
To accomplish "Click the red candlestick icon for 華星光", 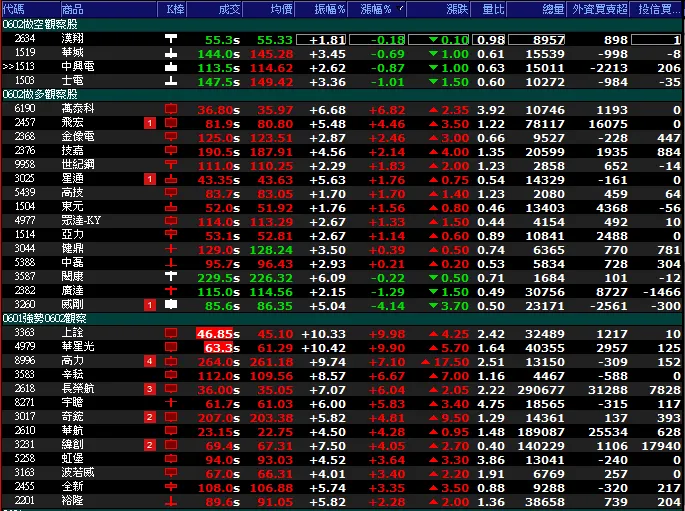I will (x=171, y=347).
